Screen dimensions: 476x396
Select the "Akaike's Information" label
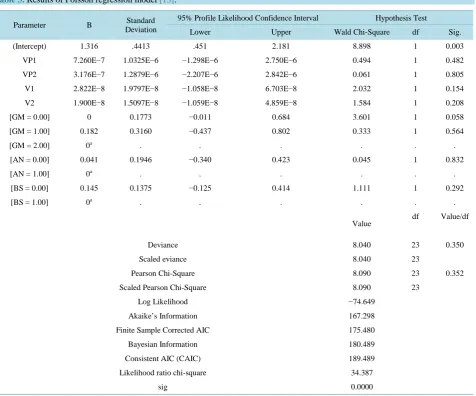pyautogui.click(x=163, y=316)
